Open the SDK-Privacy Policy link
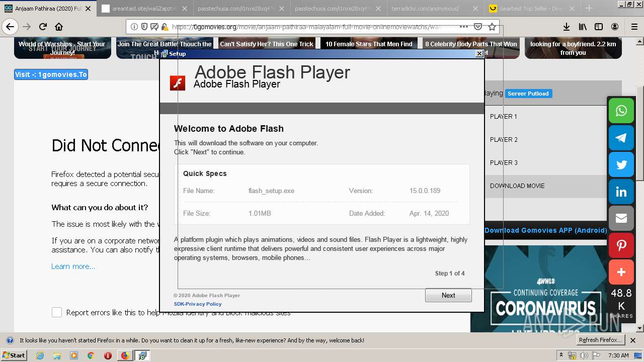Viewport: 644px width, 362px height. (198, 304)
